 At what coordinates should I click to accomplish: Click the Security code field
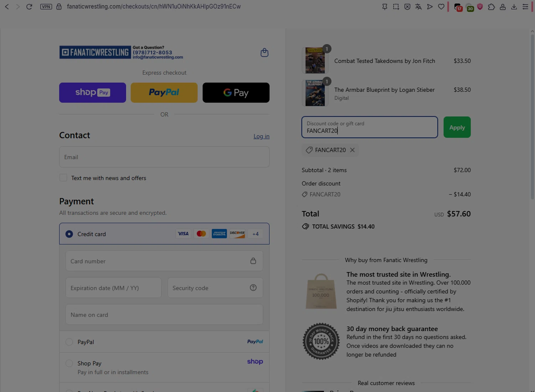(215, 287)
